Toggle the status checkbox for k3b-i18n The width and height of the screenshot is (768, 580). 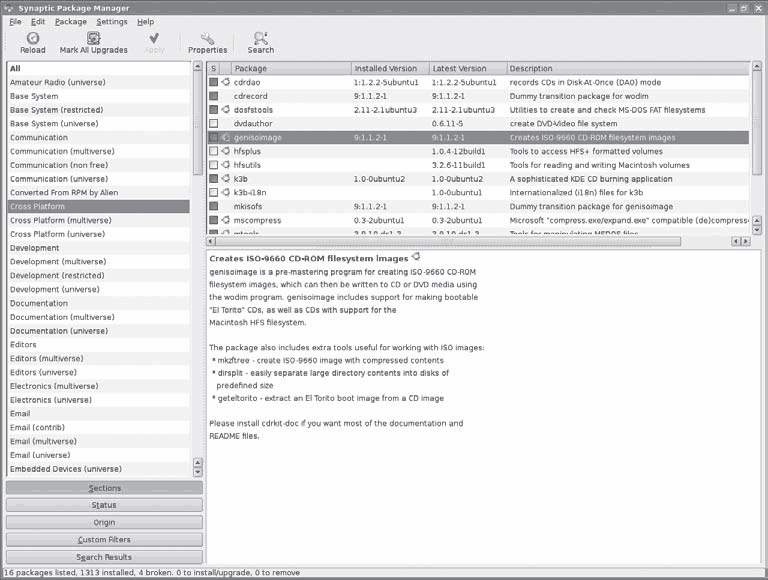[213, 192]
